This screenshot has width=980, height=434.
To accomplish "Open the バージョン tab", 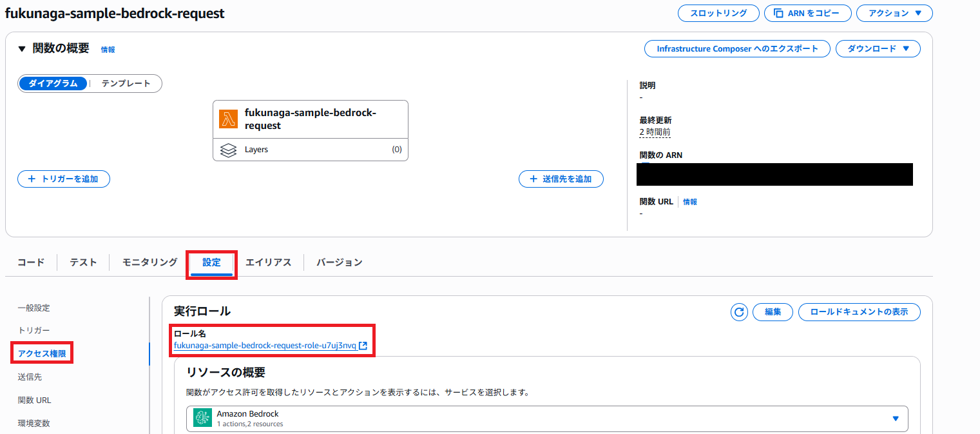I will point(340,262).
